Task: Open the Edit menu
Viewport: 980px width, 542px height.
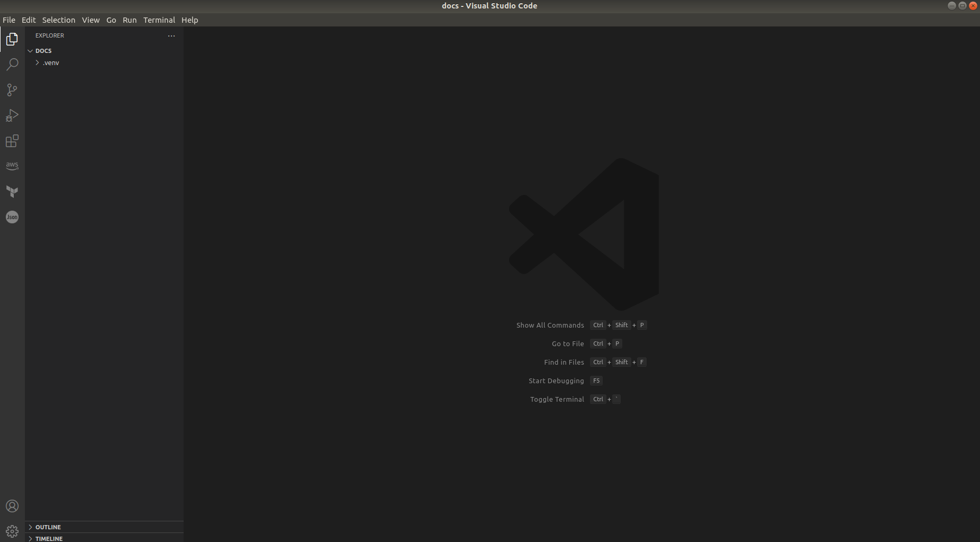Action: (29, 20)
